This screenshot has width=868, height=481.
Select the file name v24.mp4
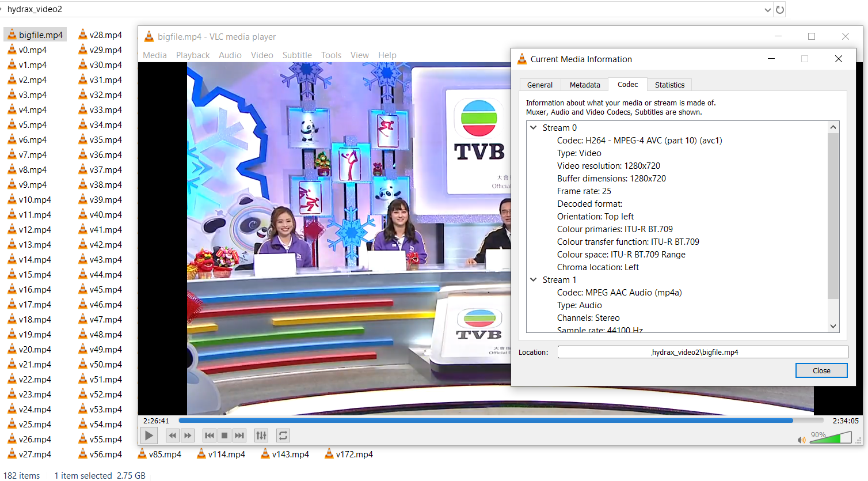35,410
